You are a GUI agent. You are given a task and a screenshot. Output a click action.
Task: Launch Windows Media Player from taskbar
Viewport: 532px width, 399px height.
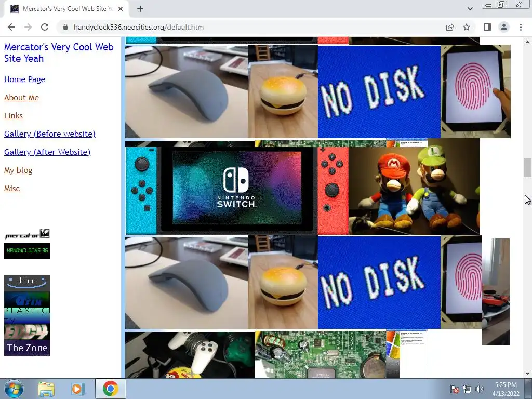(x=77, y=389)
